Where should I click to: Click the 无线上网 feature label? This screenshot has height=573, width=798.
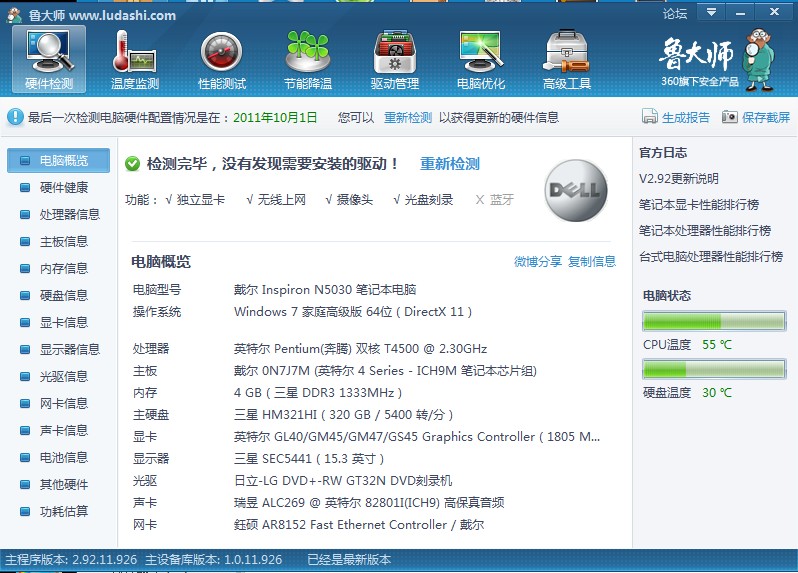[x=281, y=199]
